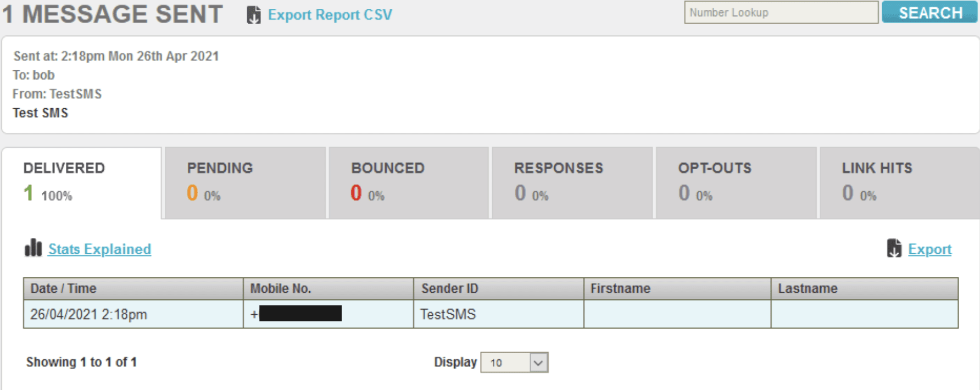Show the Link Hits tab
980x390 pixels.
click(x=899, y=182)
